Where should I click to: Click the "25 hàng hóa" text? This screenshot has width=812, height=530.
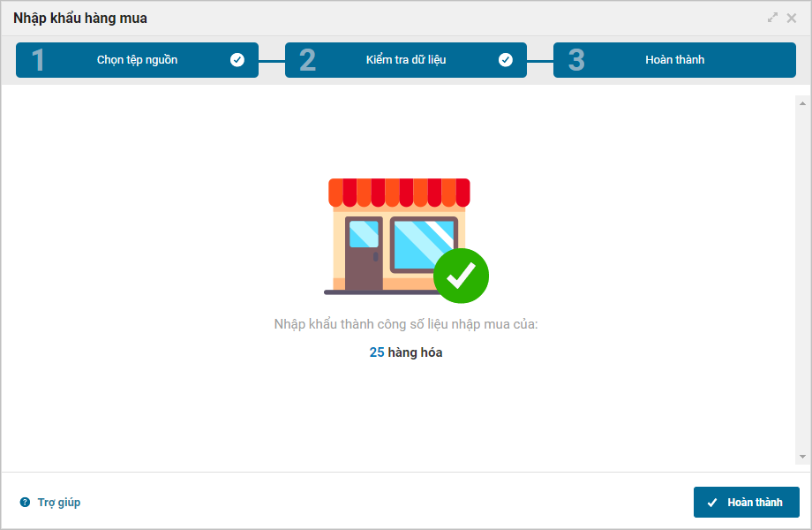click(406, 352)
